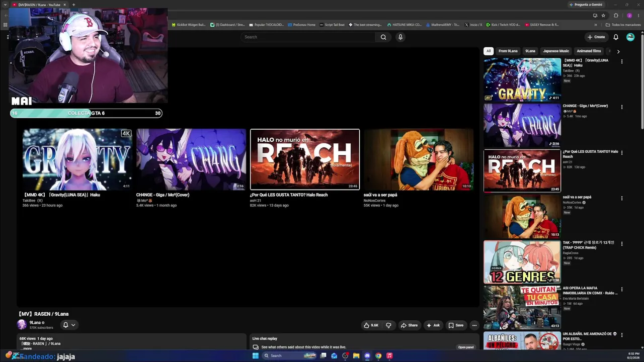Open more actions menu beside Save

click(x=474, y=325)
